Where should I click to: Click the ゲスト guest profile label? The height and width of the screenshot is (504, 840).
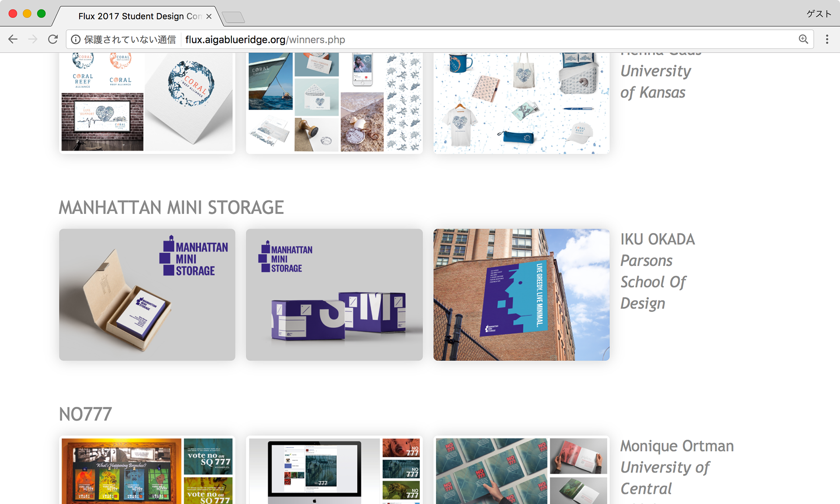(819, 14)
